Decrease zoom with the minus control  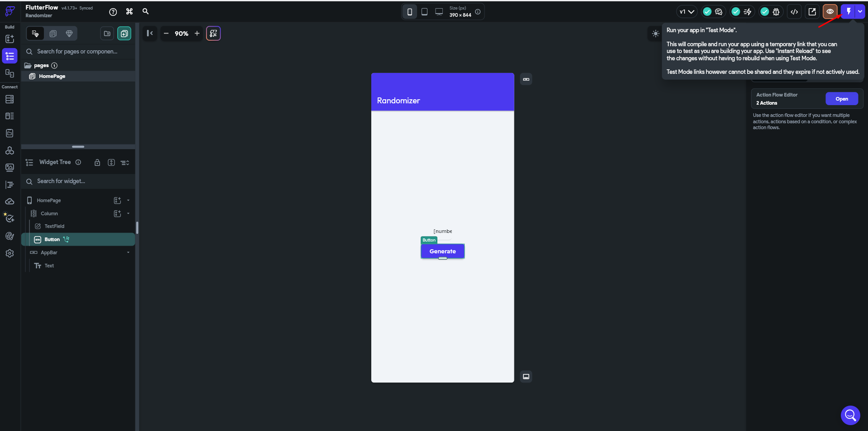click(166, 33)
